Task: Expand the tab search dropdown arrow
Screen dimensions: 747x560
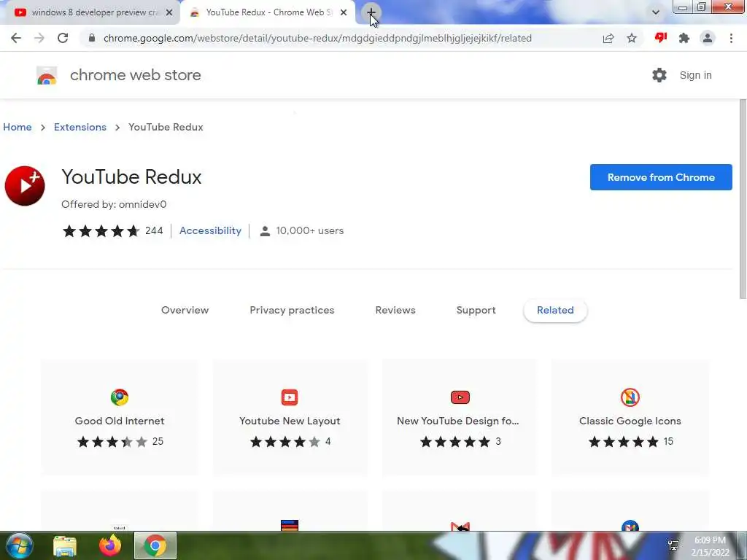Action: click(x=656, y=12)
